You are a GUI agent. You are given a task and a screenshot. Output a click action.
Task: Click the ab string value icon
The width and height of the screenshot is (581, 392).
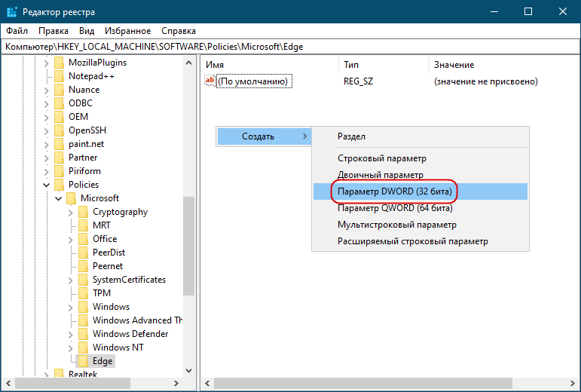(210, 81)
